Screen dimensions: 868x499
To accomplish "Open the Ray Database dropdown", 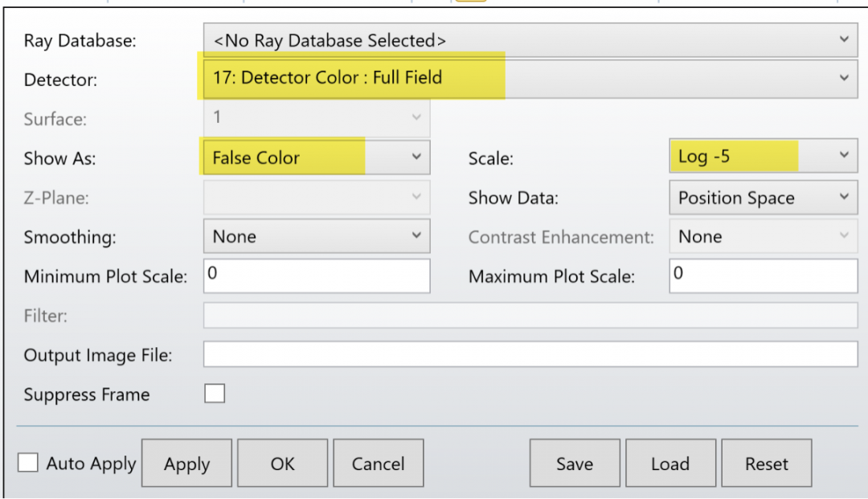I will click(x=530, y=40).
